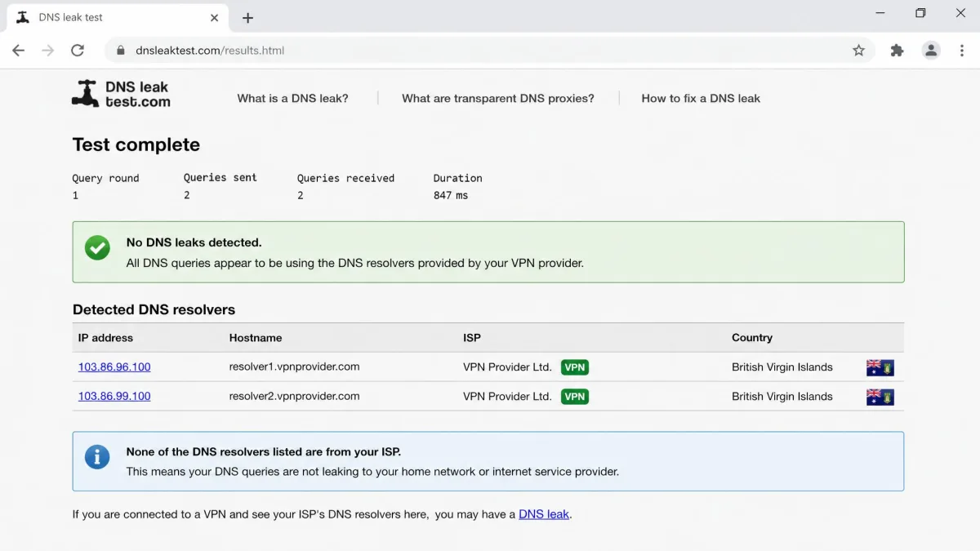This screenshot has width=980, height=551.
Task: Click hostname resolver2.vpnprovider.com
Action: click(294, 396)
